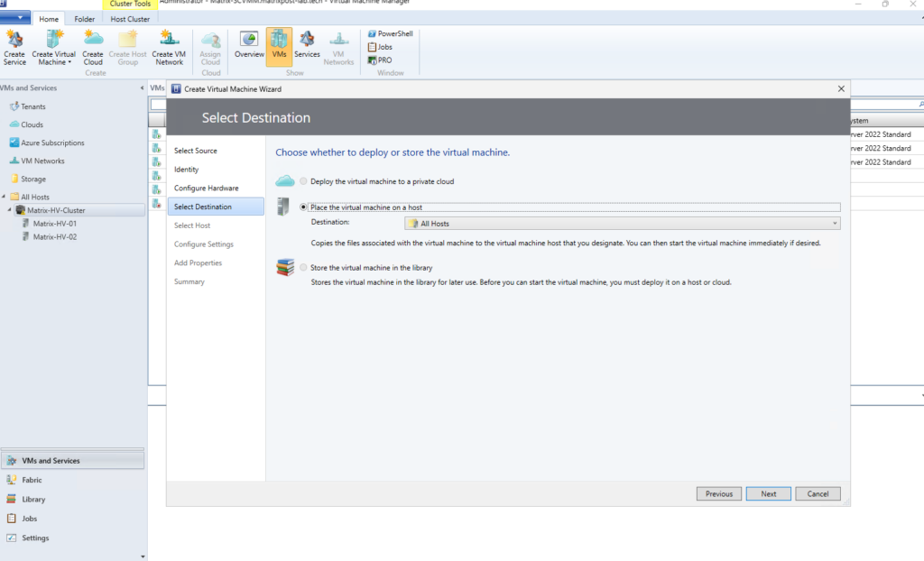The width and height of the screenshot is (924, 561).
Task: Open the Settings workspace
Action: 35,538
